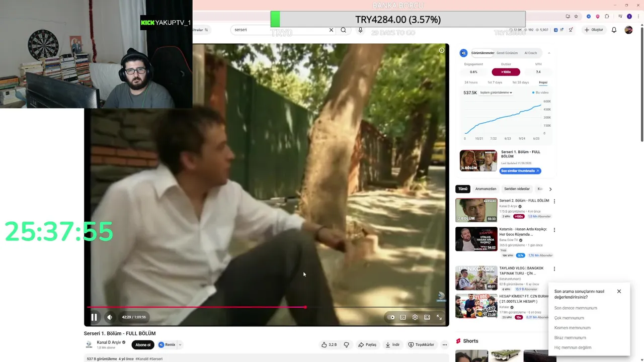Choose 'Son derece memnunum' survey option
This screenshot has width=644, height=362.
576,308
